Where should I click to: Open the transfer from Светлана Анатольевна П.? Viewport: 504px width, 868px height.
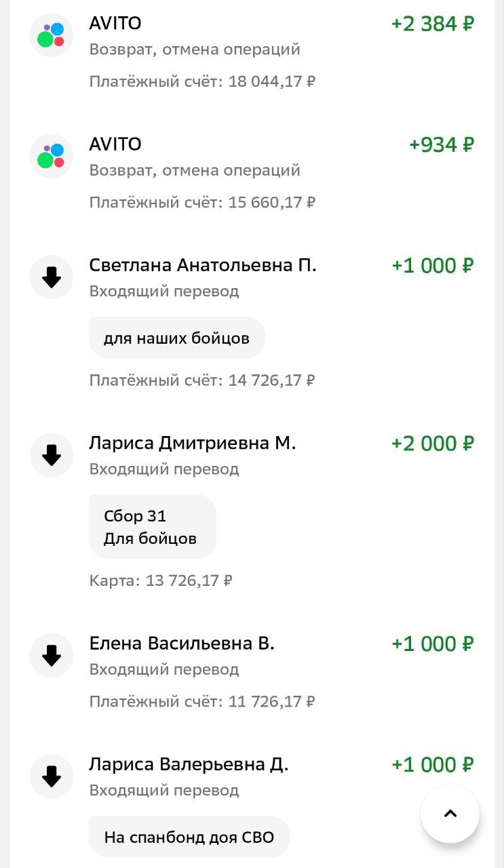click(x=202, y=265)
